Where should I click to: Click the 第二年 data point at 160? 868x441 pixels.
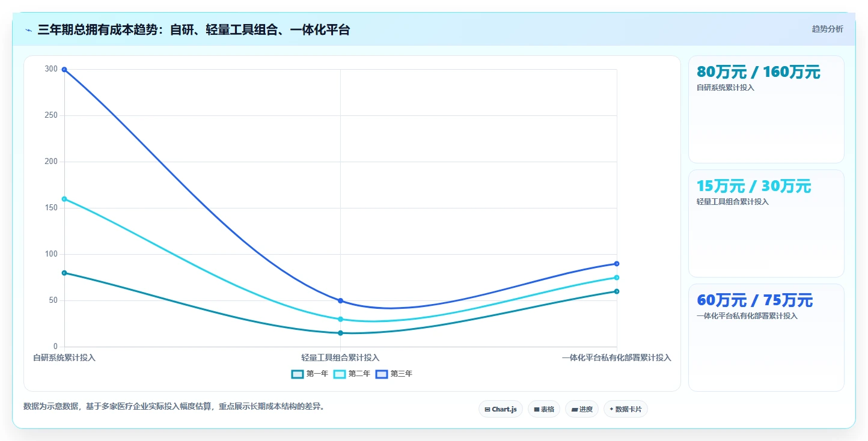[64, 199]
